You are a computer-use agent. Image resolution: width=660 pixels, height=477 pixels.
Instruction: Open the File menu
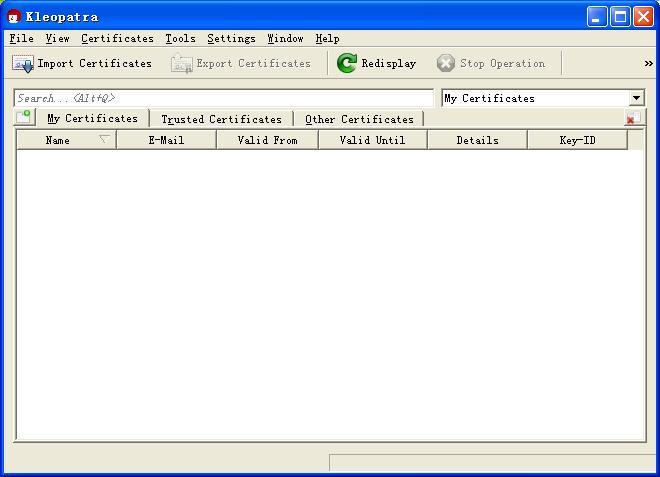click(x=21, y=38)
